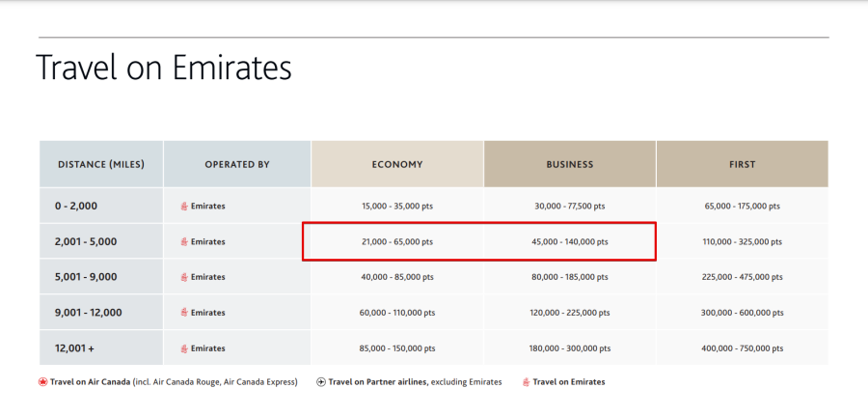The width and height of the screenshot is (868, 416).
Task: Click '80,000 - 185,000 pts' business value
Action: click(570, 277)
